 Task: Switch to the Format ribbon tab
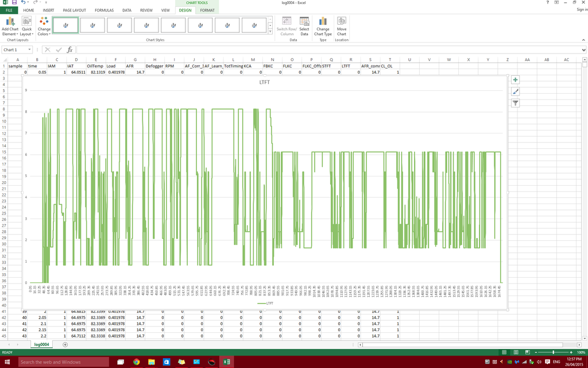[x=207, y=10]
